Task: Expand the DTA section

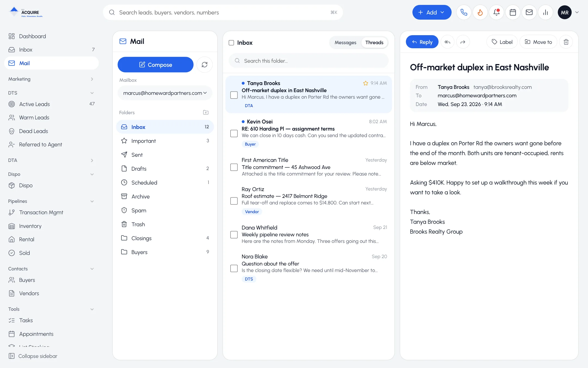Action: pyautogui.click(x=51, y=160)
